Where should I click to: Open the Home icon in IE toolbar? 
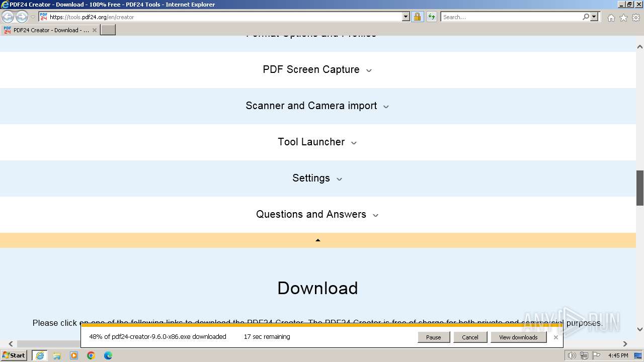[611, 18]
